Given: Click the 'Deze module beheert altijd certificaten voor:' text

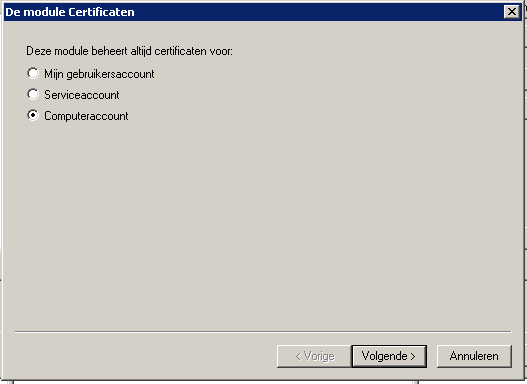Looking at the screenshot, I should click(129, 51).
